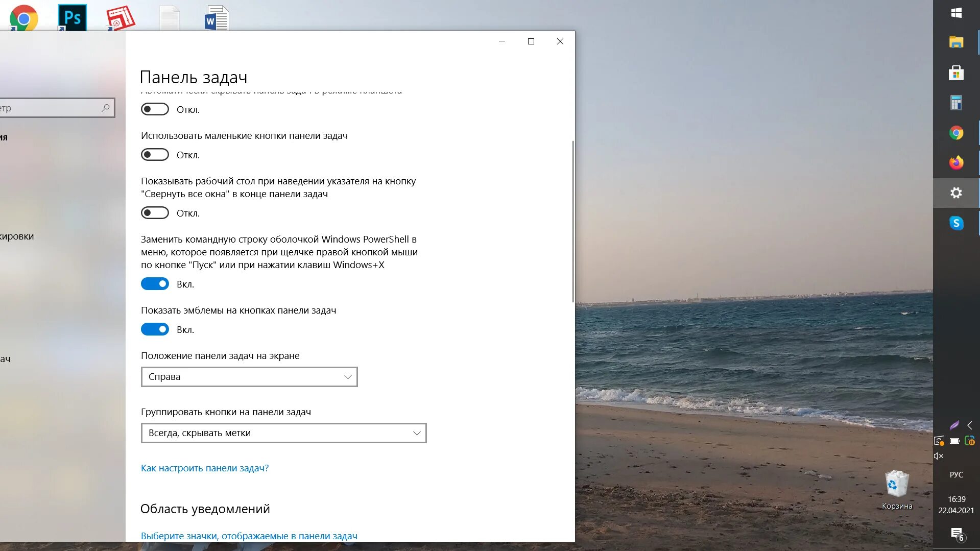The height and width of the screenshot is (551, 980).
Task: Open Skype from the taskbar
Action: click(957, 223)
